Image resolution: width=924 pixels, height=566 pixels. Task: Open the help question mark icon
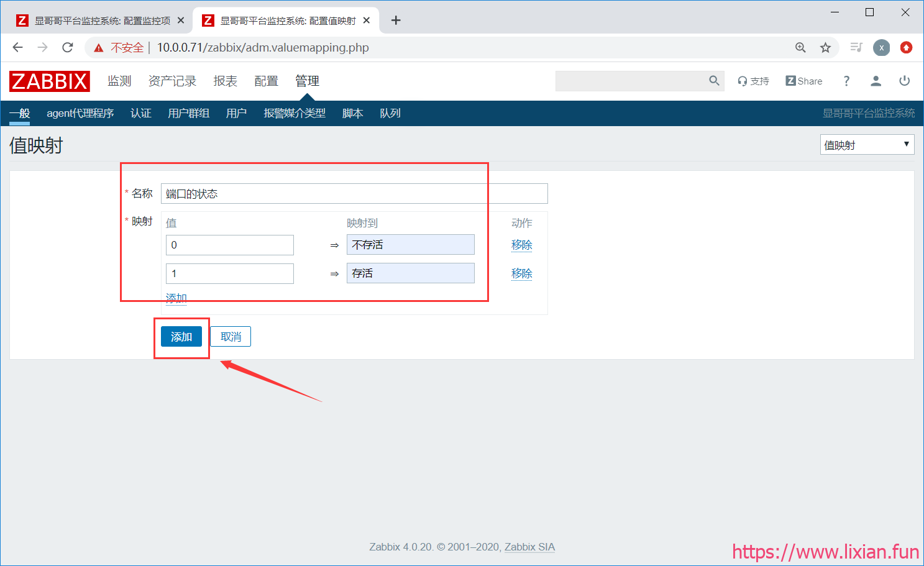pyautogui.click(x=846, y=81)
